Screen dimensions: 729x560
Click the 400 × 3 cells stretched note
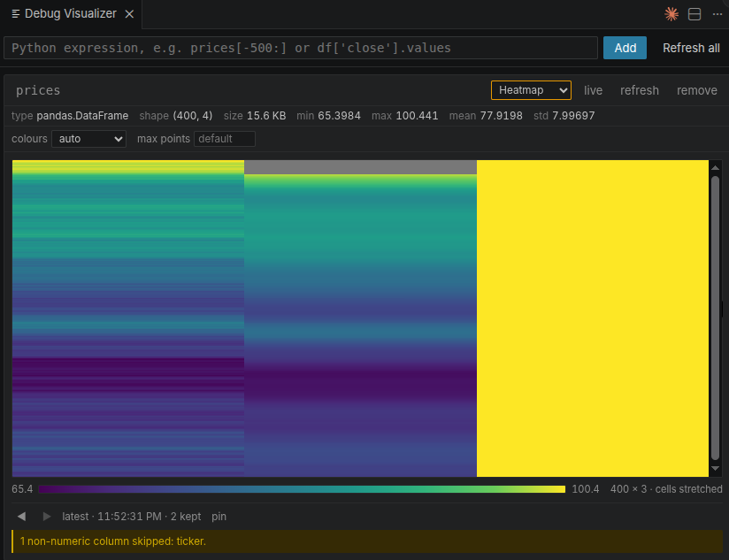[666, 489]
